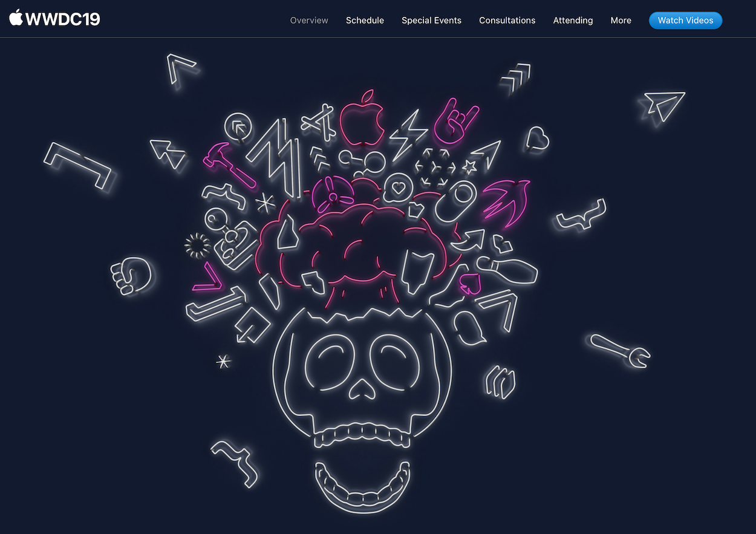Click the Apple WWDC19 logo
Viewport: 756px width, 534px height.
[54, 19]
